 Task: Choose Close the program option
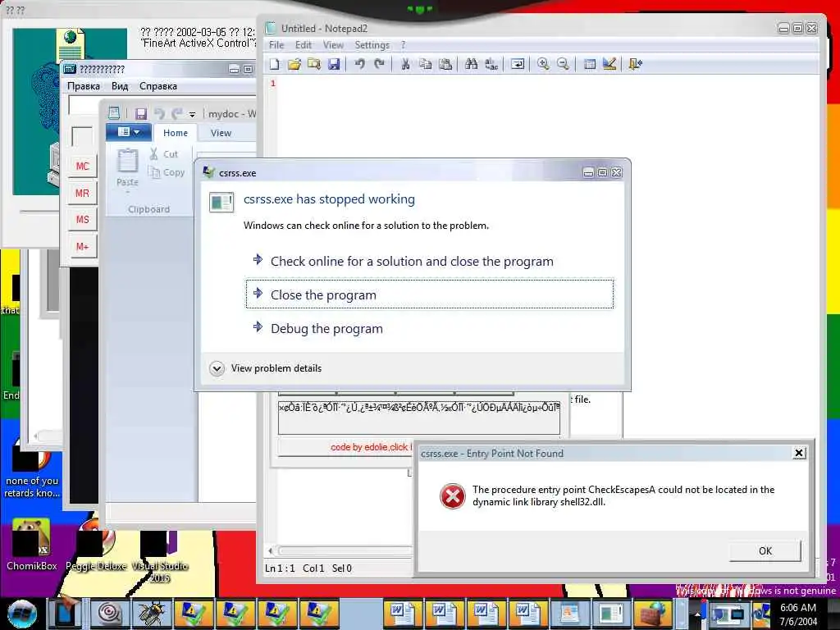click(x=430, y=294)
